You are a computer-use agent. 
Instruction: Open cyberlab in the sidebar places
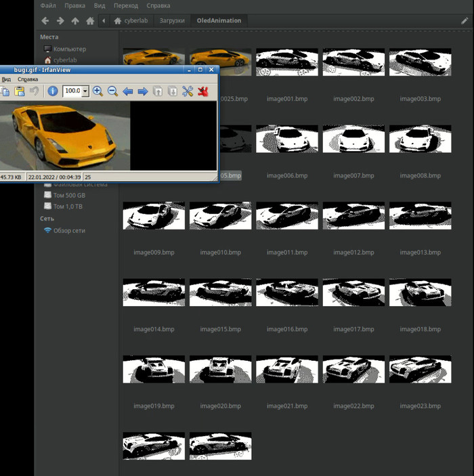[x=60, y=60]
